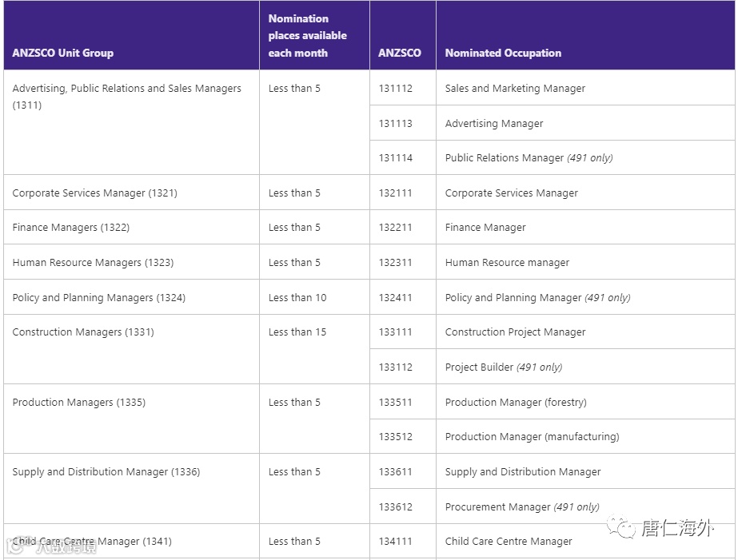Click Project Builder (491 only) cell
The height and width of the screenshot is (560, 738).
point(504,367)
